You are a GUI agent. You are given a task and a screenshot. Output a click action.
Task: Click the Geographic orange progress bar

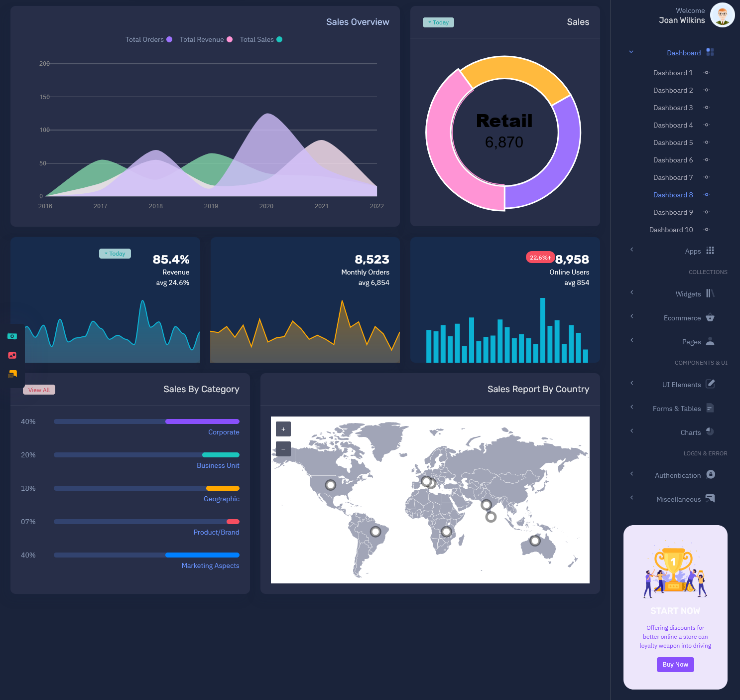pos(223,488)
